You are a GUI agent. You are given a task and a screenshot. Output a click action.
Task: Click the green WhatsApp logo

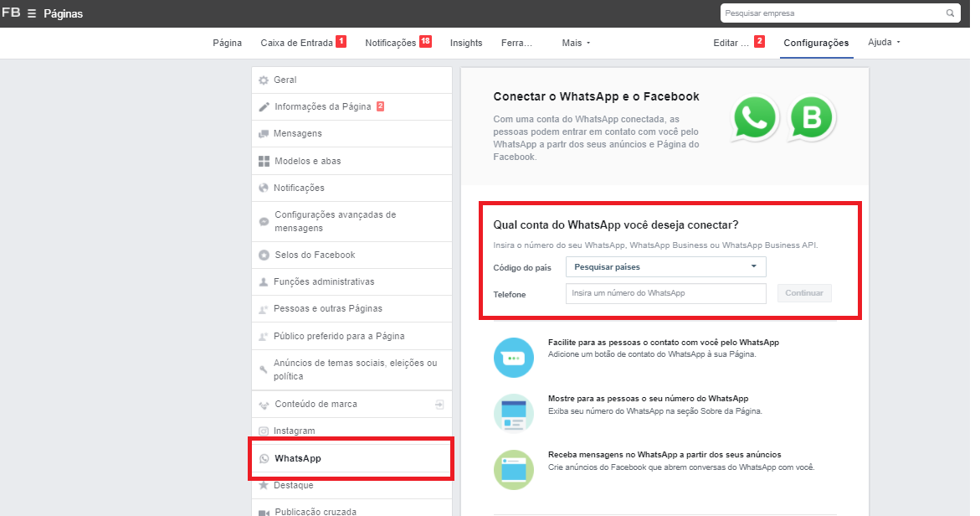click(755, 117)
